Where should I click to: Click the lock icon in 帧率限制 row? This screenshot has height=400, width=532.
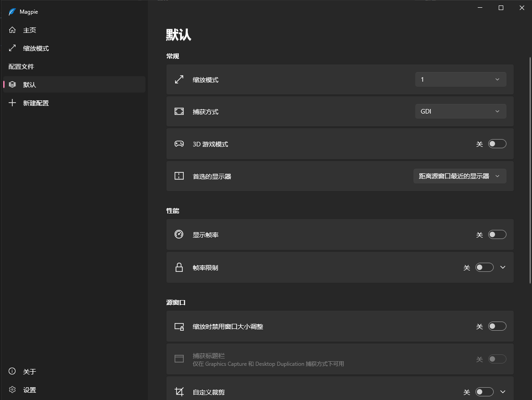pos(179,267)
